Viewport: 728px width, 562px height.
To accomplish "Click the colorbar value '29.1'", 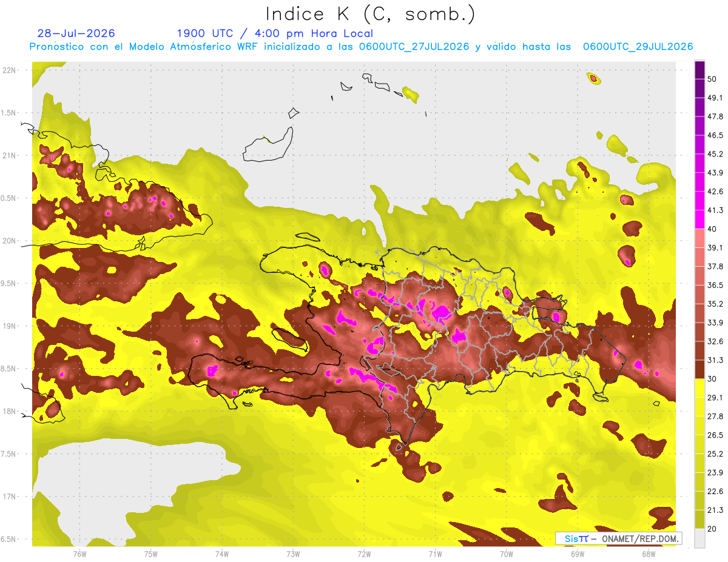I will [715, 398].
